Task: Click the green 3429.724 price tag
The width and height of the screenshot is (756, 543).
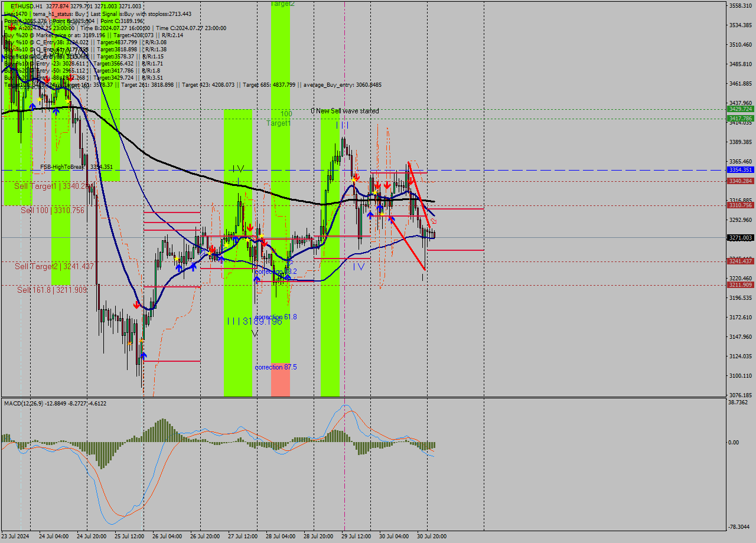Action: (741, 109)
